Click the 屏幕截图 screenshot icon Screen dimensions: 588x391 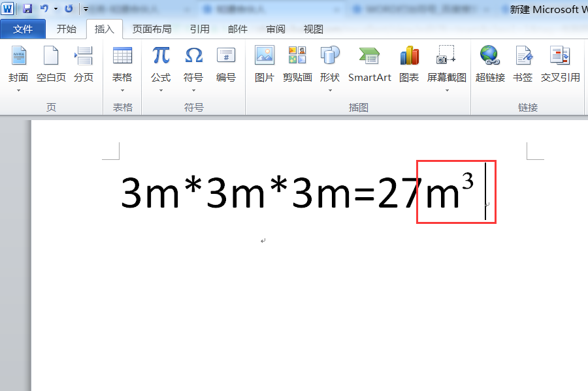[446, 55]
